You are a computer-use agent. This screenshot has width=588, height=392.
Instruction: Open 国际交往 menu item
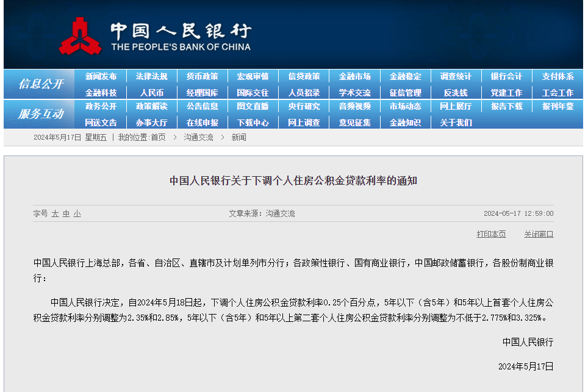253,93
